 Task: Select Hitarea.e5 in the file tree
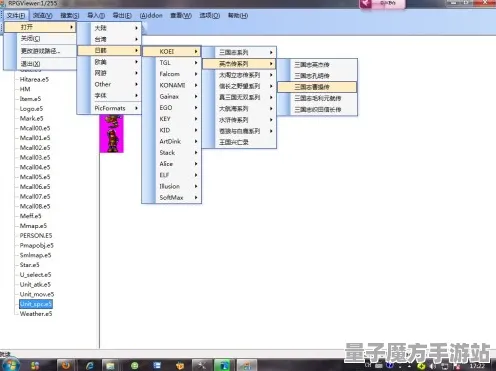click(x=34, y=79)
